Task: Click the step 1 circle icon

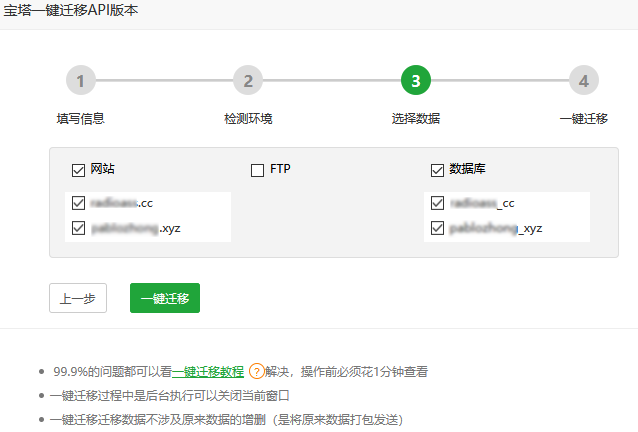Action: (x=81, y=81)
